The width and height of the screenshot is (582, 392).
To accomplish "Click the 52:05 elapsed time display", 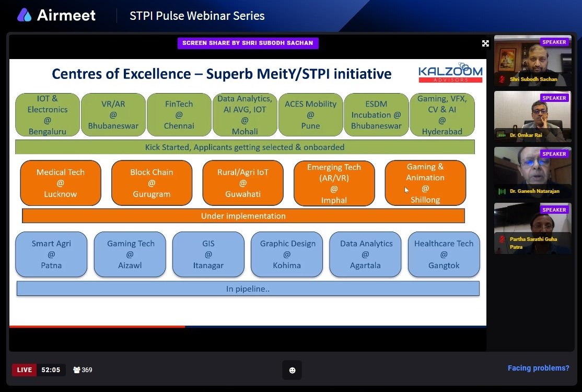I will tap(51, 370).
